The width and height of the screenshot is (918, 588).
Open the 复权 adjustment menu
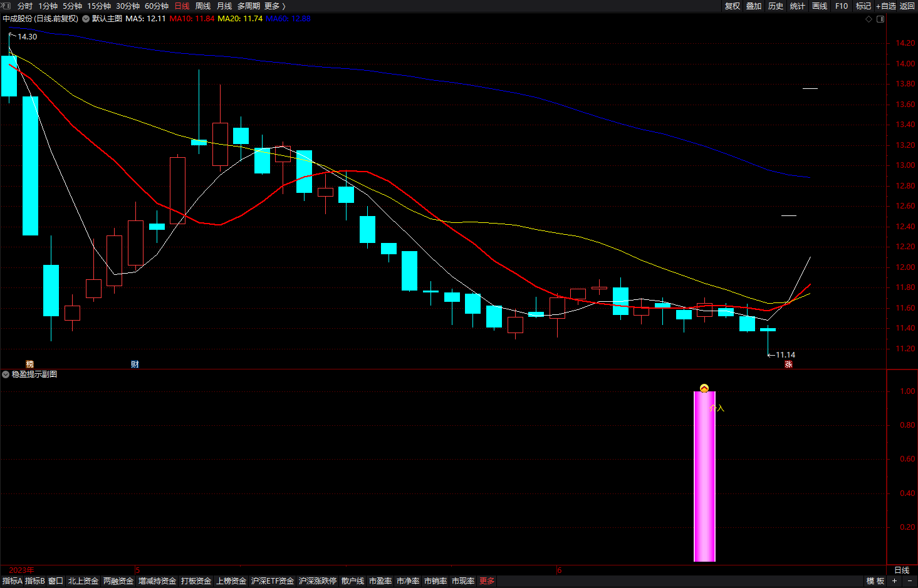[x=733, y=6]
